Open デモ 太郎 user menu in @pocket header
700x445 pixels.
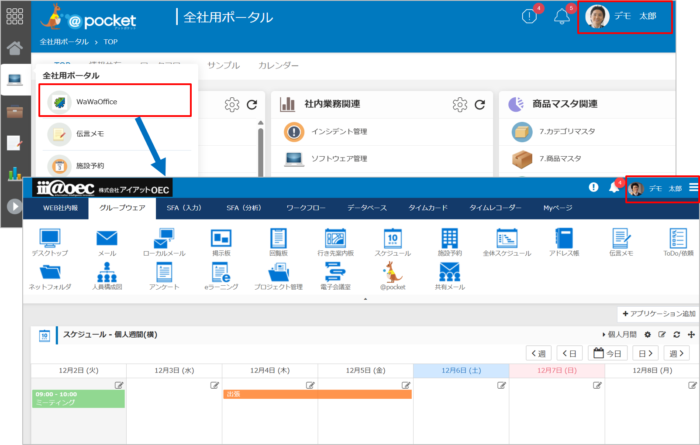[x=625, y=17]
